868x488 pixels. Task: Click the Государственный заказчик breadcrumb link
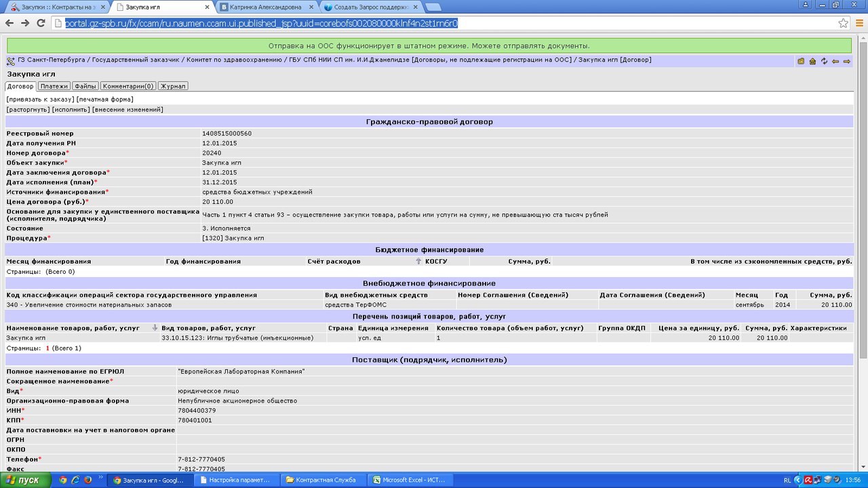coord(136,60)
